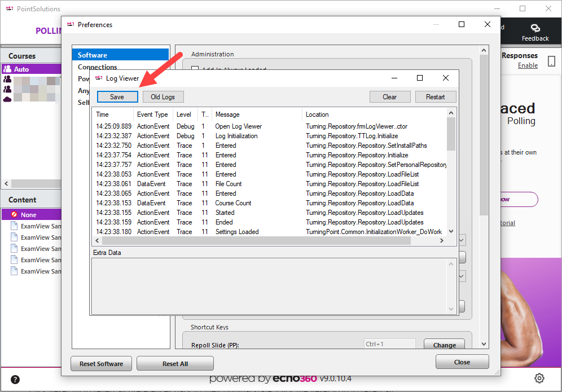The width and height of the screenshot is (562, 392).
Task: Click up arrow of log list scrollbar
Action: (451, 113)
